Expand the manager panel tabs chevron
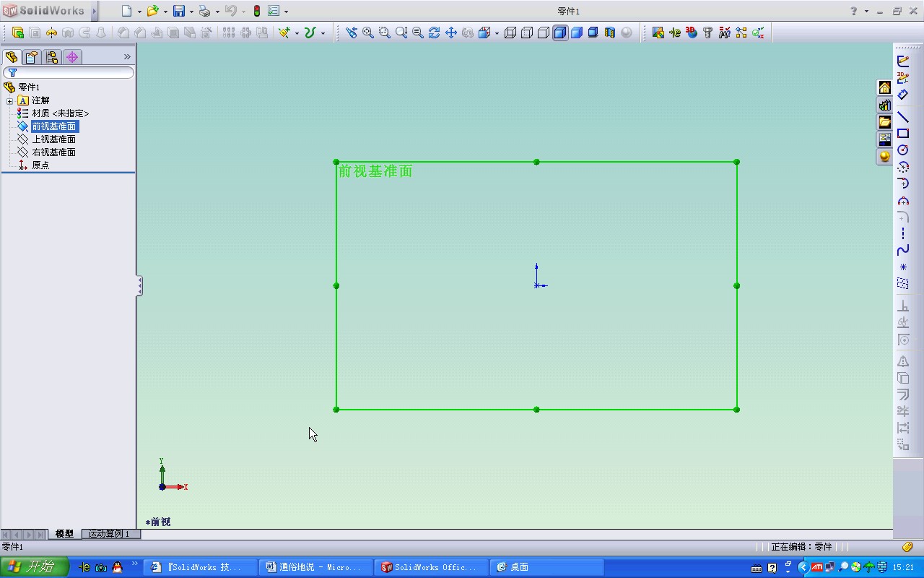This screenshot has height=578, width=924. pos(127,57)
